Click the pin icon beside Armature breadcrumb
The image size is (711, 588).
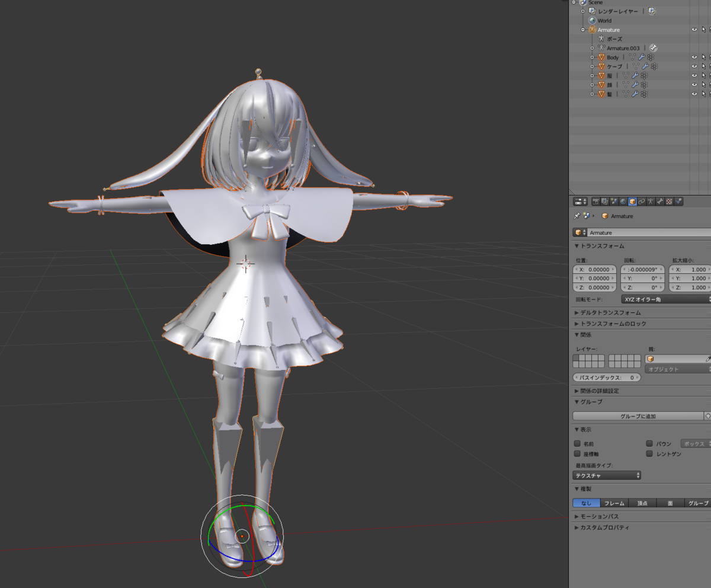click(577, 216)
